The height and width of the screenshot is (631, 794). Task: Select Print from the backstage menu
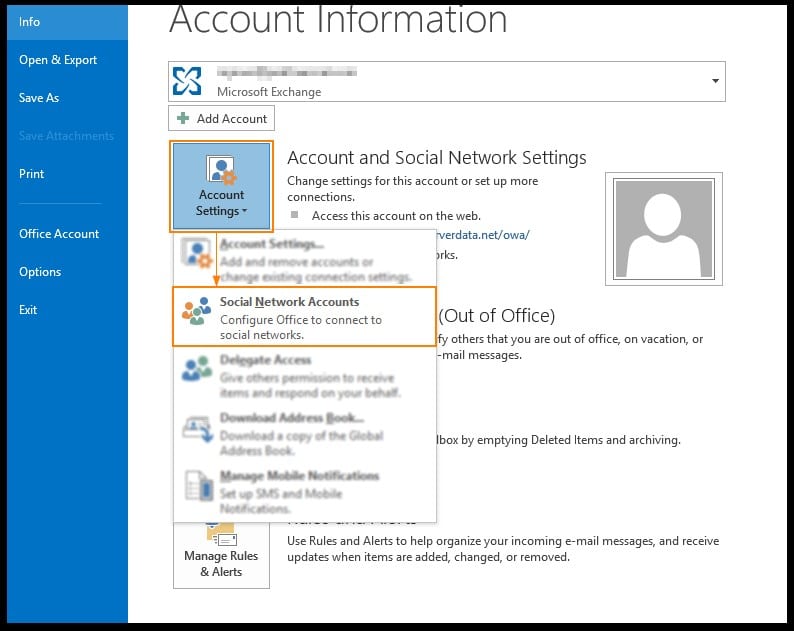click(x=31, y=174)
